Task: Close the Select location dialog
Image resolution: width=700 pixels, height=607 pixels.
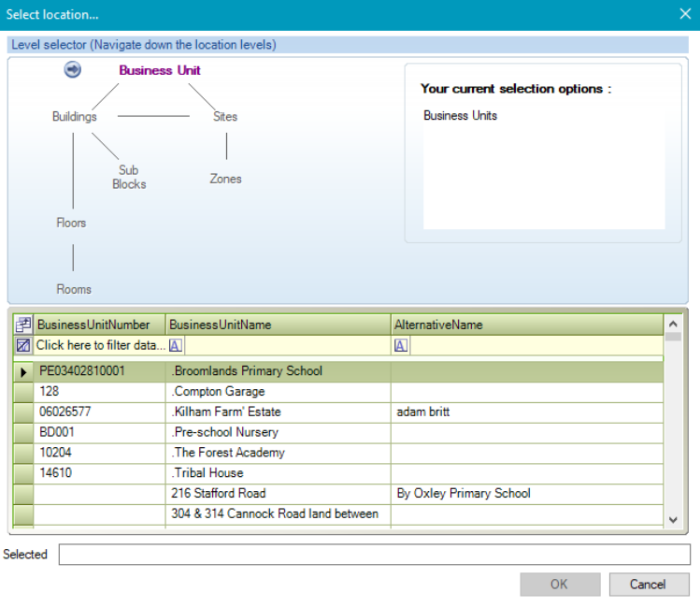Action: [x=683, y=14]
